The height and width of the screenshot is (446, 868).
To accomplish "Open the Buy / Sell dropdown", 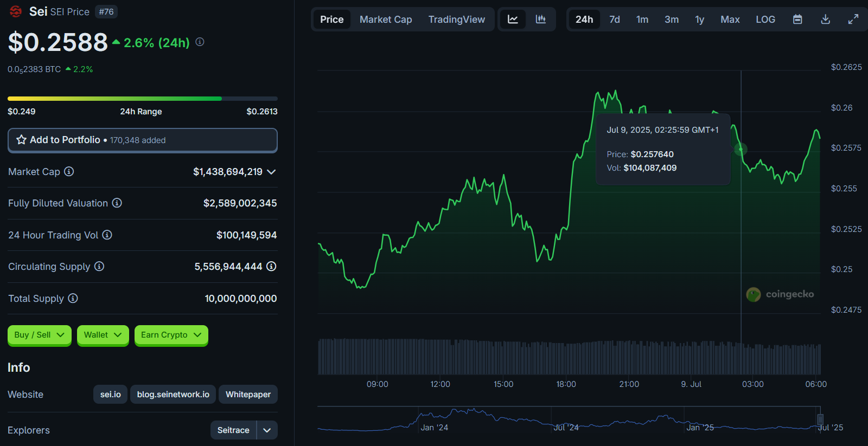I will pos(39,335).
